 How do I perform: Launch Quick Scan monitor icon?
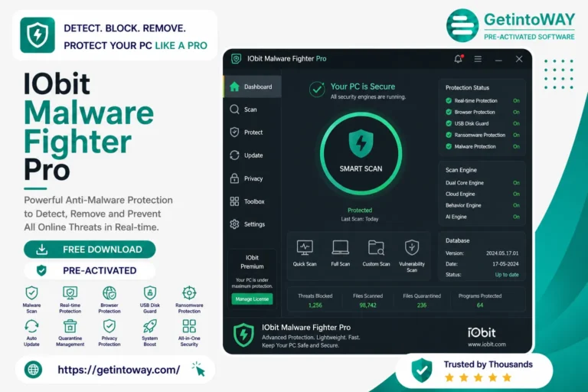coord(305,247)
